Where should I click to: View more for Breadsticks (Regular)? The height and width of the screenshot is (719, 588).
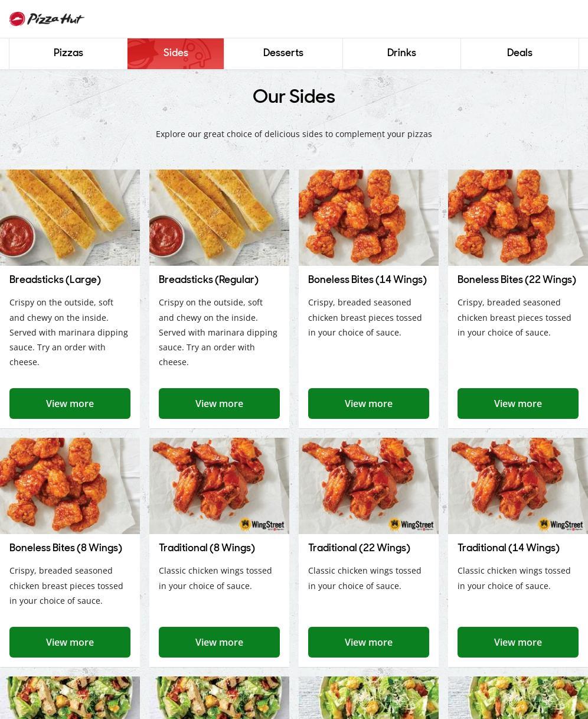pyautogui.click(x=219, y=404)
